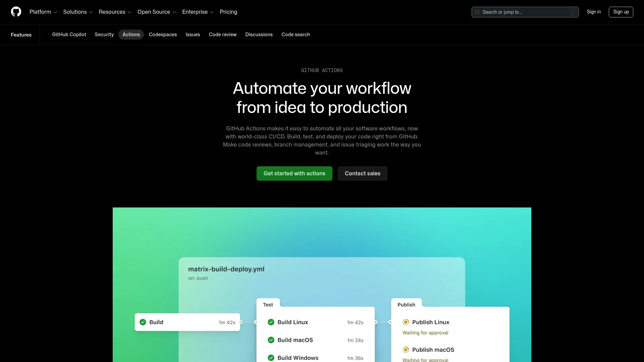Click the Publish Linux job label

tap(431, 322)
